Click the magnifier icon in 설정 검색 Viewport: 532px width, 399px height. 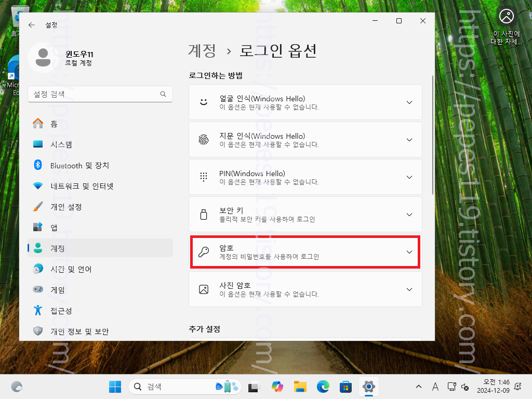coord(163,94)
